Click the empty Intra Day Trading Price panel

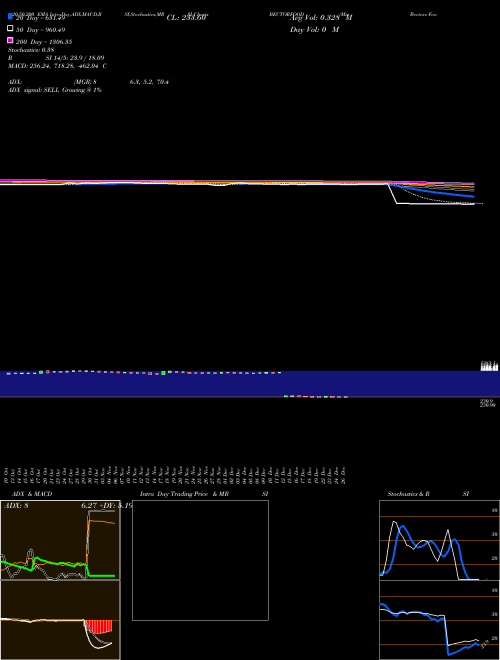coord(200,560)
